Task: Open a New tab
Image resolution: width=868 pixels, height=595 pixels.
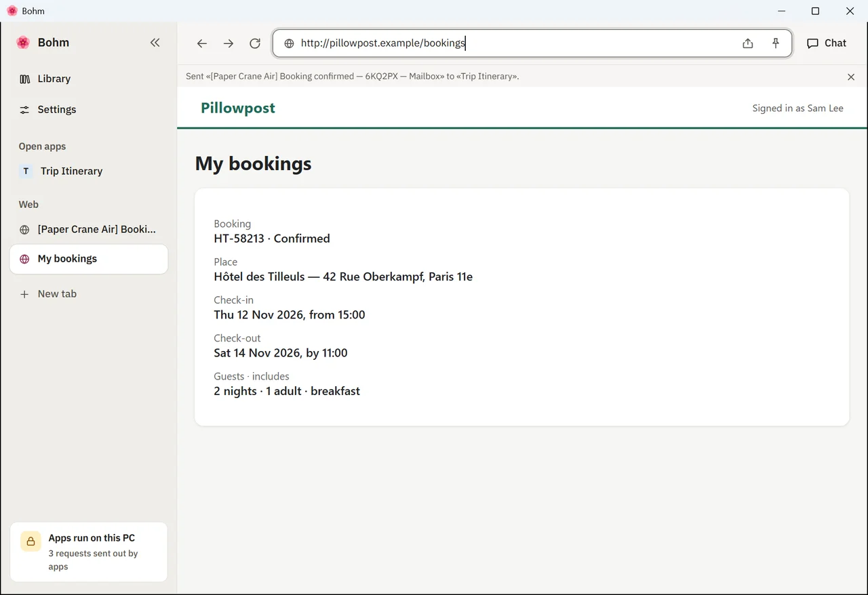Action: 89,293
